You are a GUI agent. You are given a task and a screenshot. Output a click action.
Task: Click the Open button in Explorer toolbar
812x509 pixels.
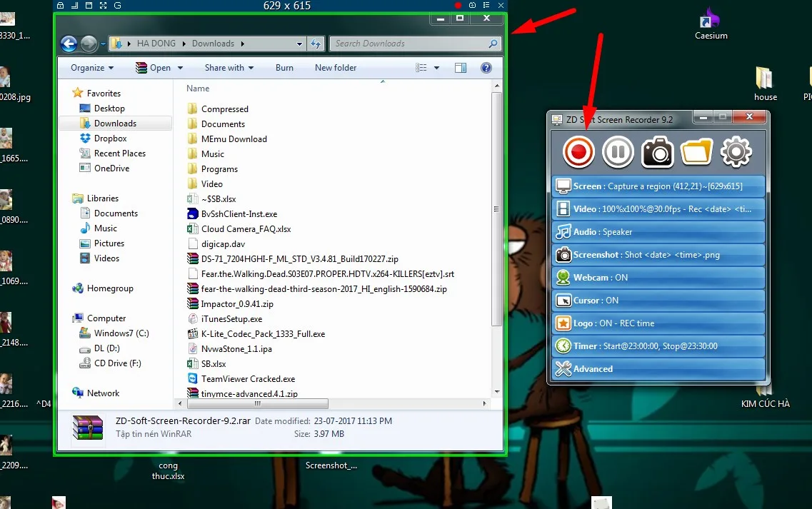pyautogui.click(x=154, y=68)
